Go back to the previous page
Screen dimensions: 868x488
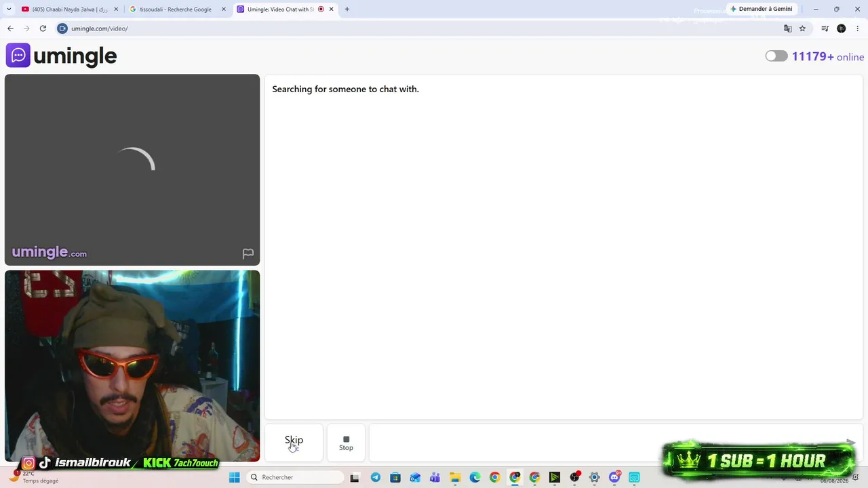tap(10, 28)
